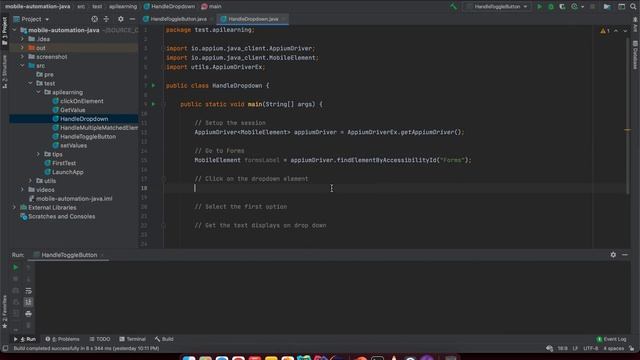Open Project panel settings gear

click(120, 19)
